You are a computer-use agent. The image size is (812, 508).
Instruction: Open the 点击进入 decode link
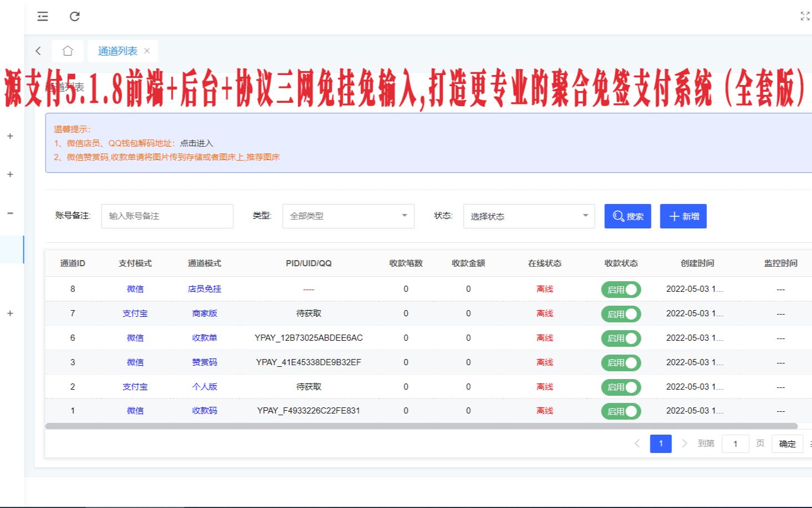point(196,143)
